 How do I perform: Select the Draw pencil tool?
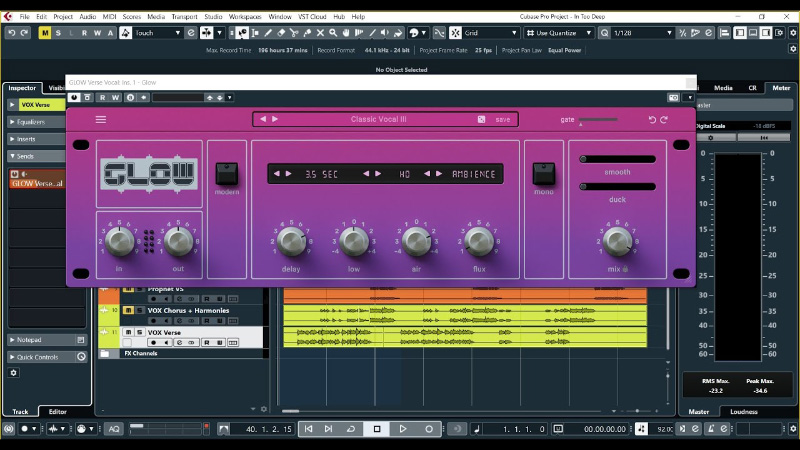tap(268, 33)
